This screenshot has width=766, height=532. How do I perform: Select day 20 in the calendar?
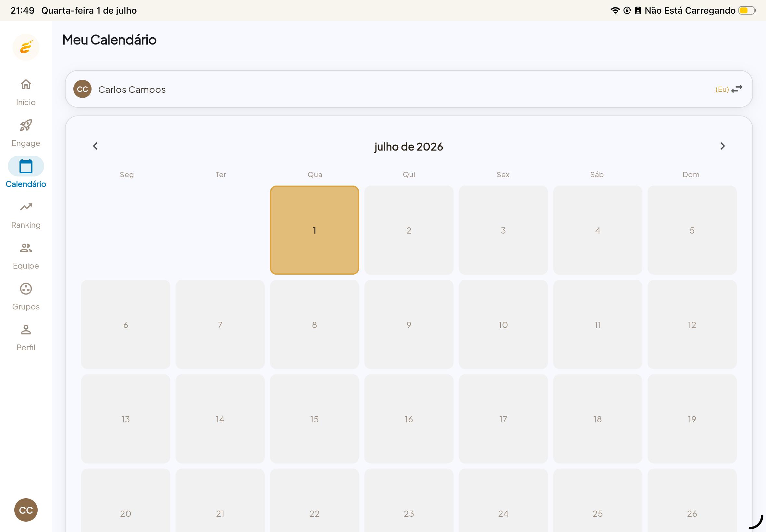(x=126, y=500)
